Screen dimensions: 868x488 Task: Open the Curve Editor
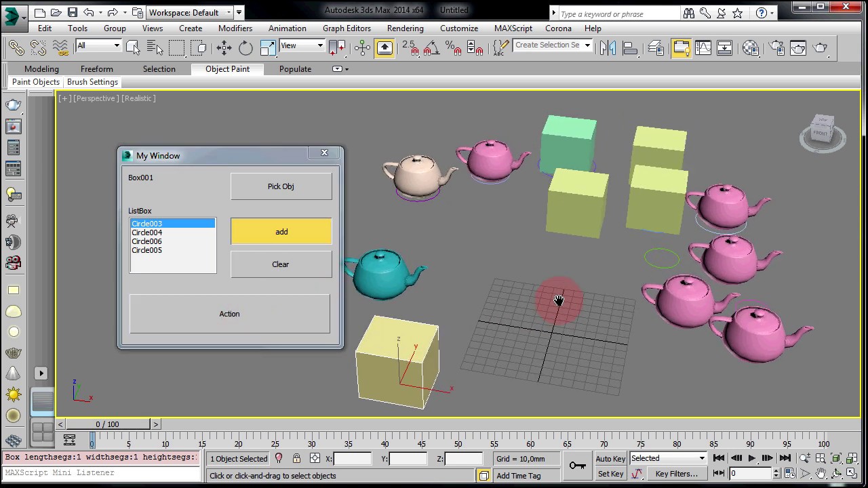pos(703,47)
